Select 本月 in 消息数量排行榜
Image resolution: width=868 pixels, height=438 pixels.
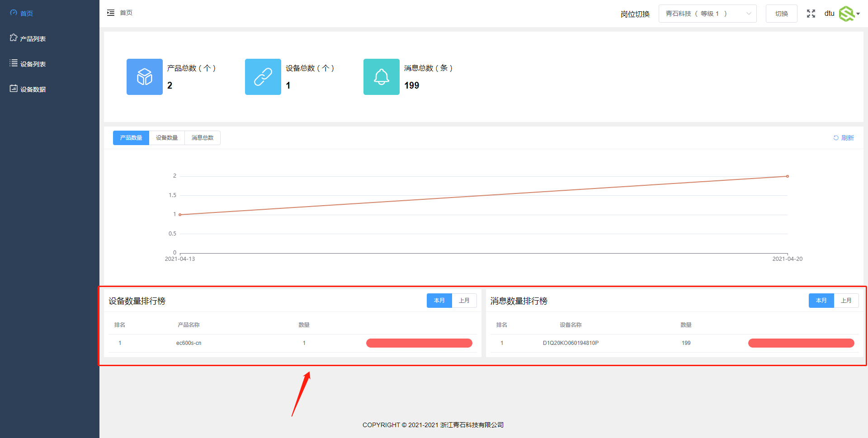point(821,301)
